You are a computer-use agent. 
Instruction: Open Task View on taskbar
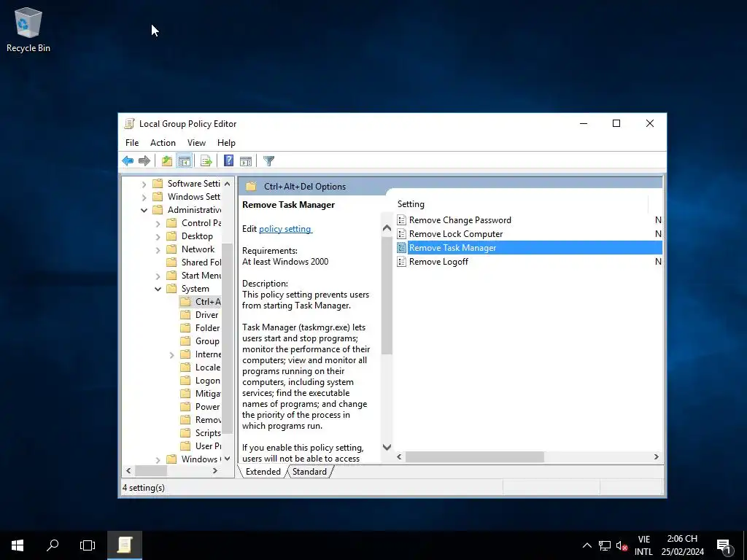pos(88,545)
